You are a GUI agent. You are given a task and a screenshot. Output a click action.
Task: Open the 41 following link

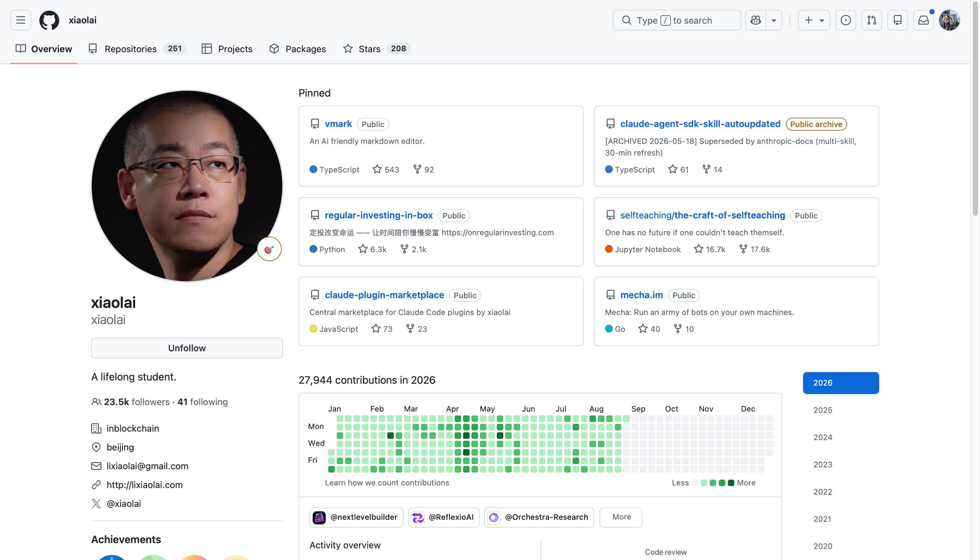click(203, 402)
